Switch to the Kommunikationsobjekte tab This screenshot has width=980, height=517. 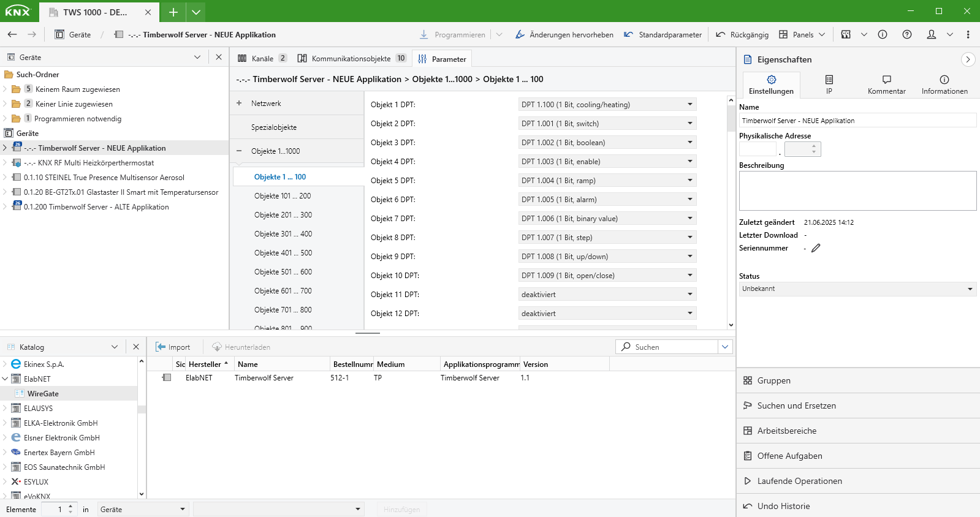pyautogui.click(x=352, y=59)
